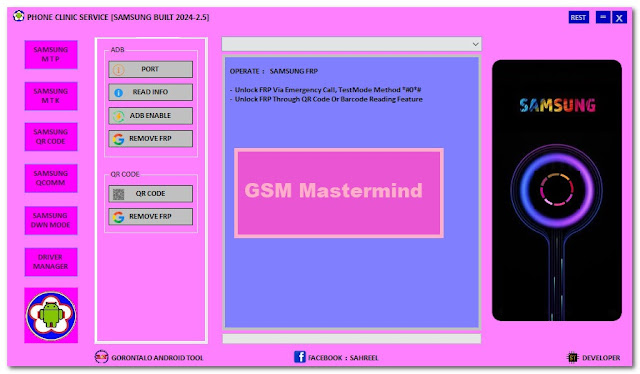The image size is (640, 374).
Task: Switch to Samsung MTK section
Action: tap(51, 96)
